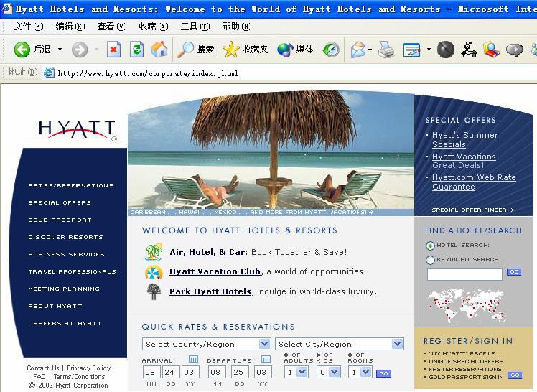Click the Back arrow toolbar button

coord(22,50)
